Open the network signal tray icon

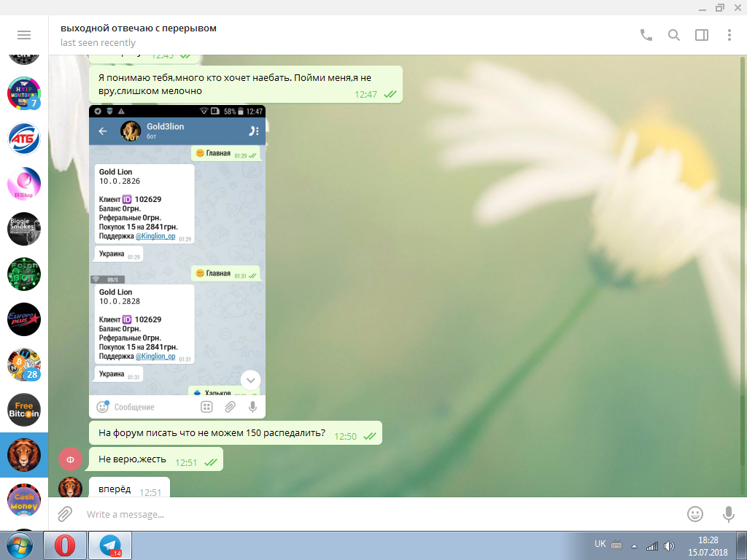651,546
